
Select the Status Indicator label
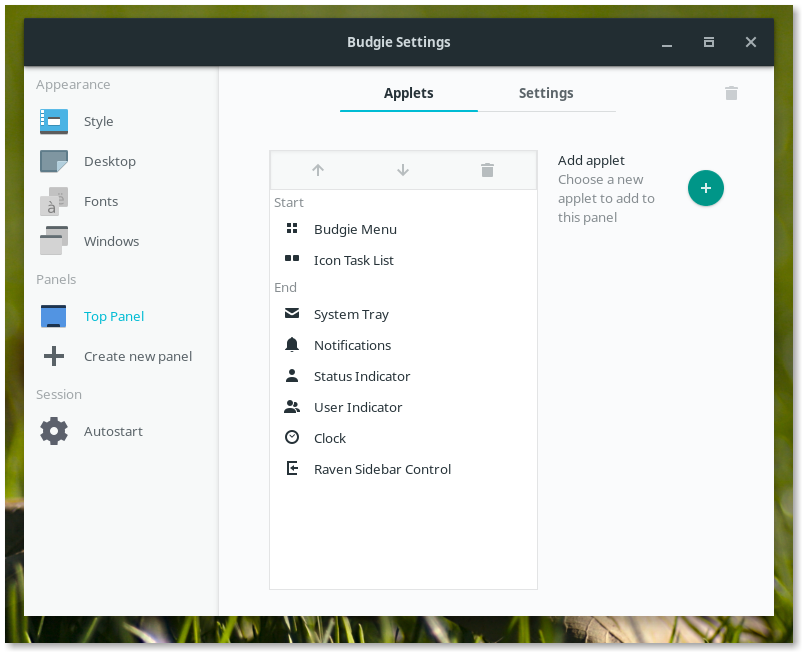(x=362, y=376)
